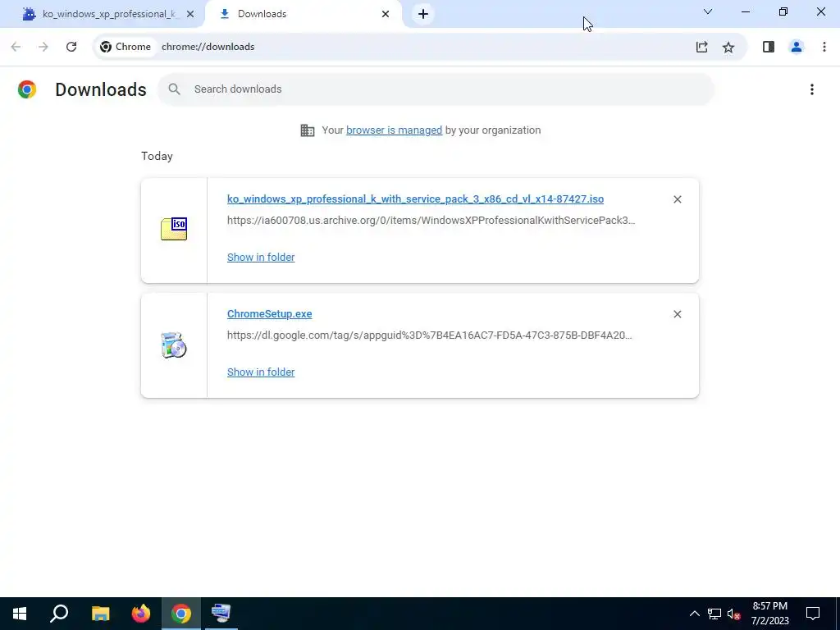This screenshot has width=840, height=630.
Task: Click the dl.google.com source URL text
Action: tap(430, 336)
